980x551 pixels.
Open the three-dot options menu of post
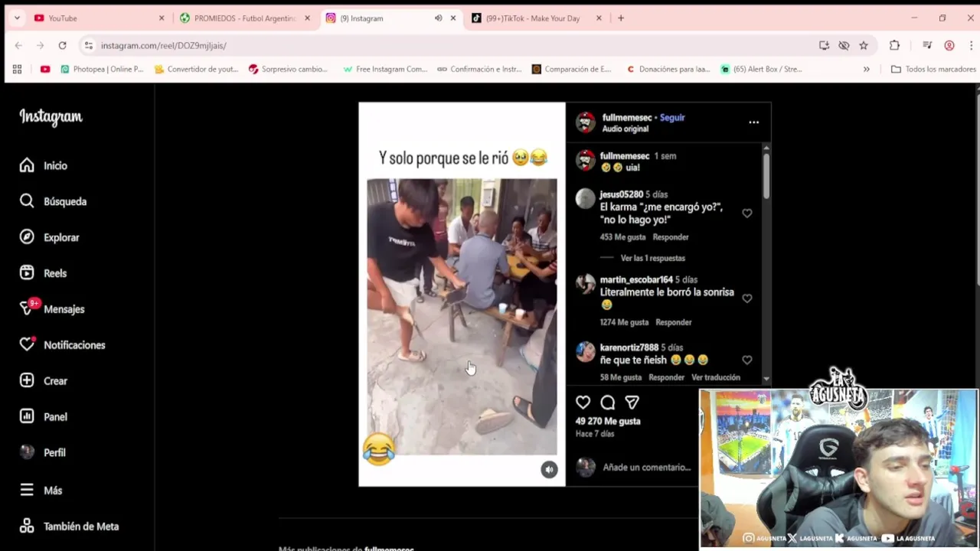pos(753,122)
